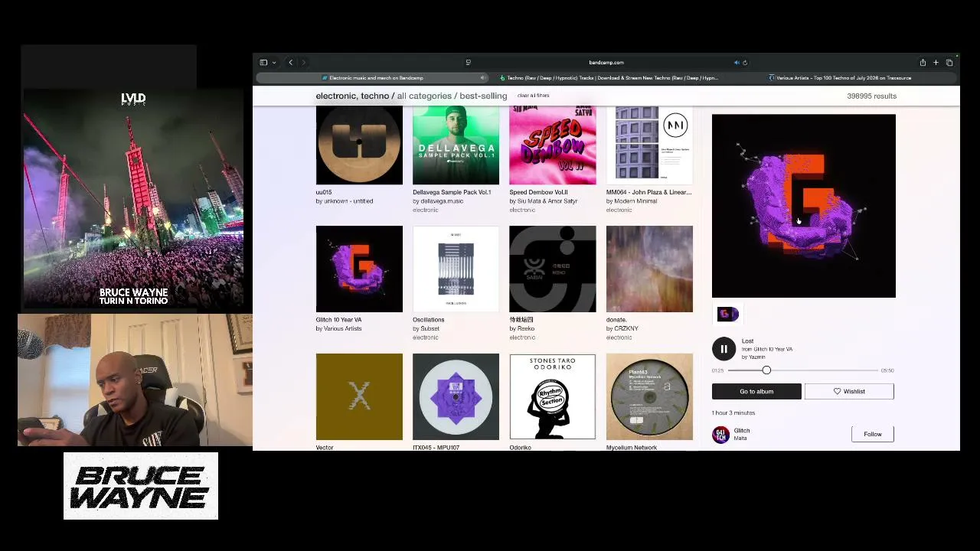Open the ITX045 - MPU107 album cover
The width and height of the screenshot is (980, 551).
pyautogui.click(x=456, y=396)
